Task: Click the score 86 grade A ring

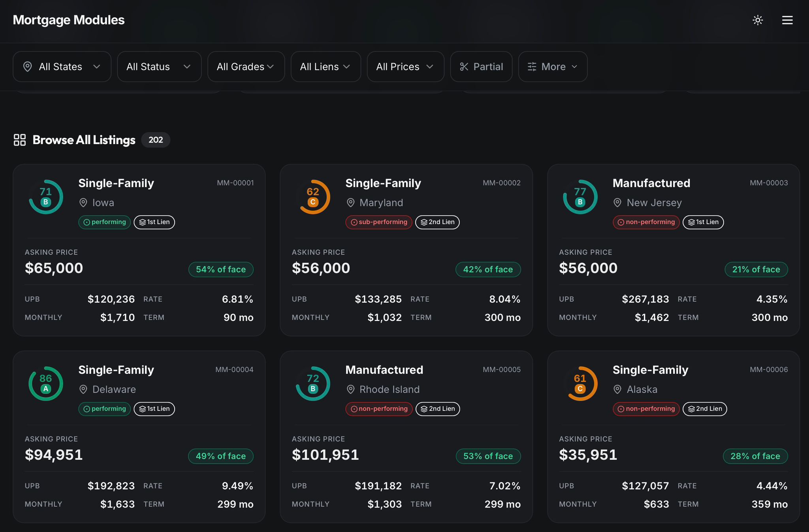Action: point(46,384)
